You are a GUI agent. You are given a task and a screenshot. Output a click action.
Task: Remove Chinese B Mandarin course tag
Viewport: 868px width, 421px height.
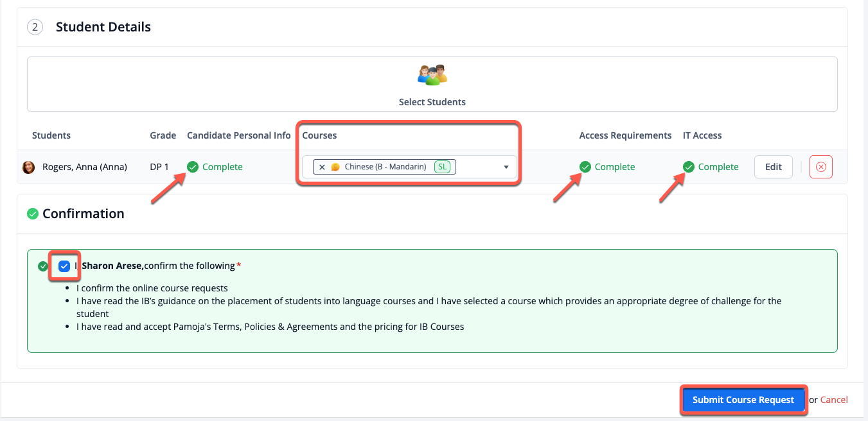click(323, 167)
